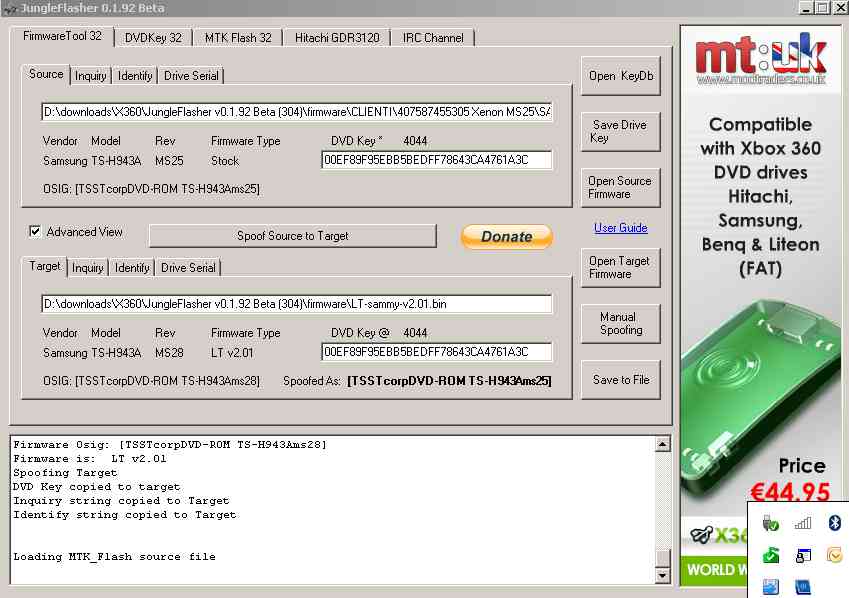Click the source OSIG TS-H943Ams25 text
The image size is (849, 598).
click(151, 190)
